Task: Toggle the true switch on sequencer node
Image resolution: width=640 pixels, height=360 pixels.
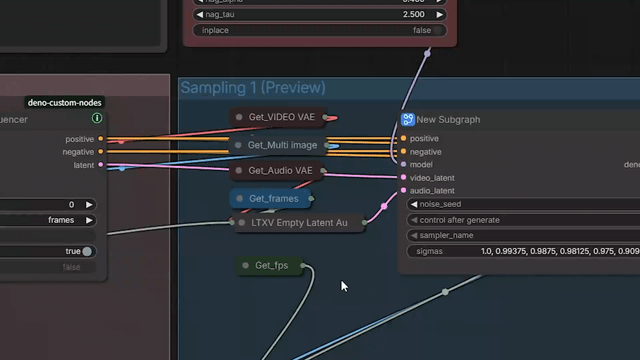Action: [x=87, y=251]
